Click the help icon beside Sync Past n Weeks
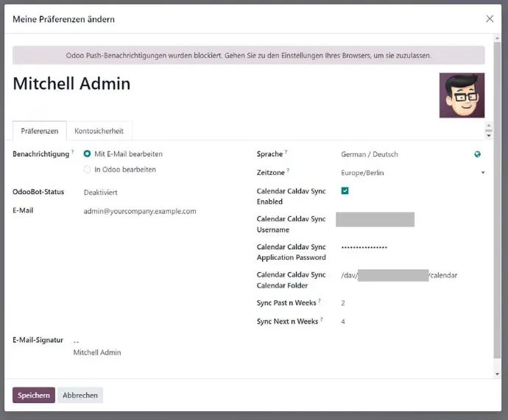 [x=320, y=302]
